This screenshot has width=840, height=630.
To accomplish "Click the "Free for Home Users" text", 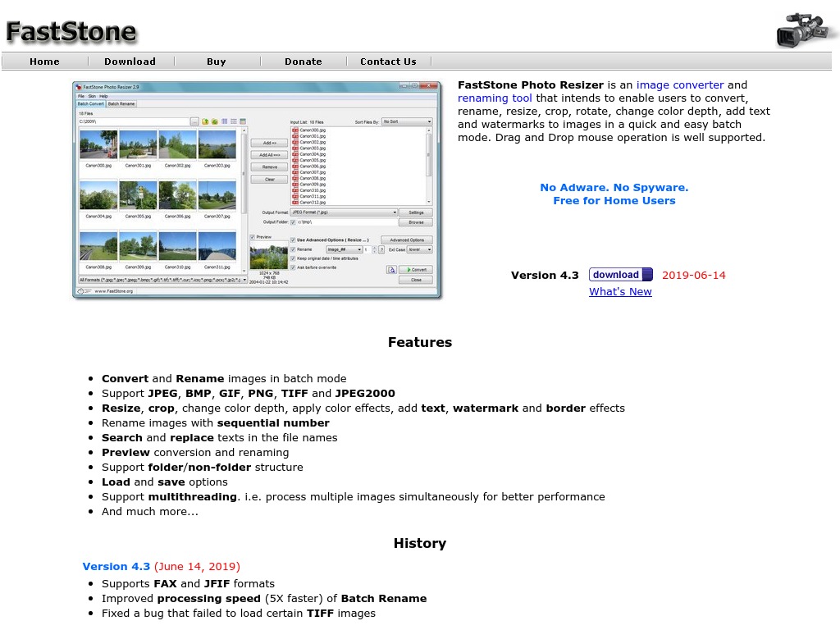I will pyautogui.click(x=614, y=200).
